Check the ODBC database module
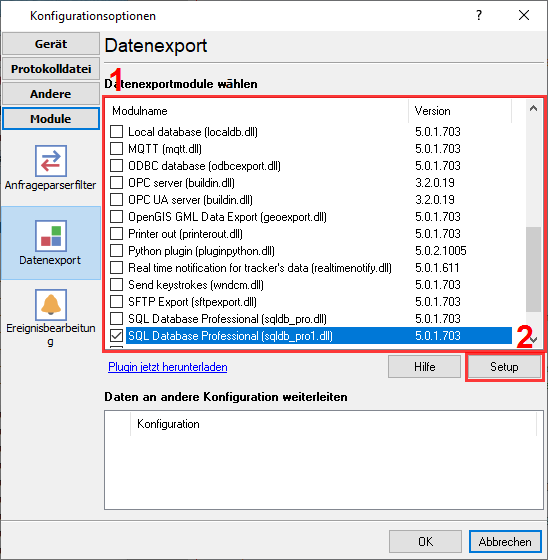The height and width of the screenshot is (560, 548). [x=116, y=166]
